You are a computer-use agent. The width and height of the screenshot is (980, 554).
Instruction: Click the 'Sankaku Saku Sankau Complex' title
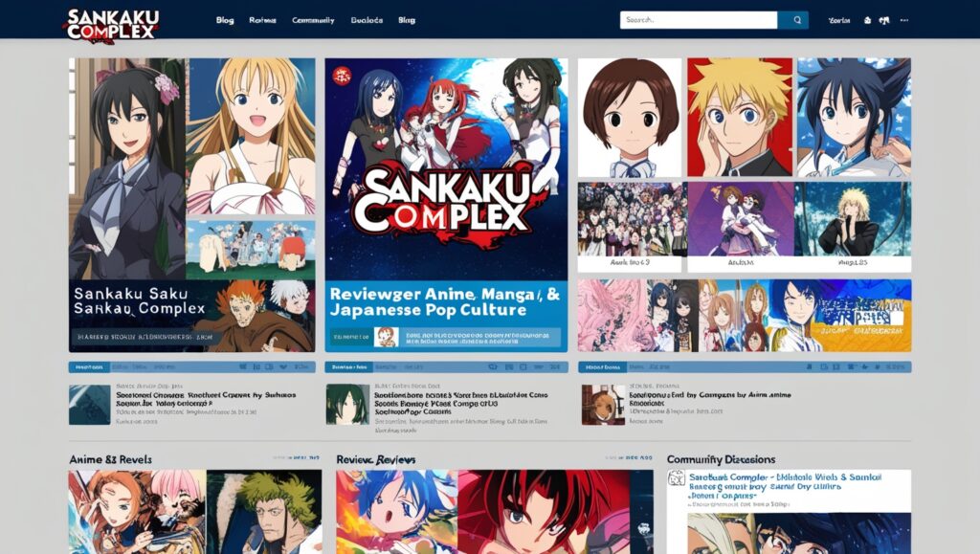pos(140,300)
